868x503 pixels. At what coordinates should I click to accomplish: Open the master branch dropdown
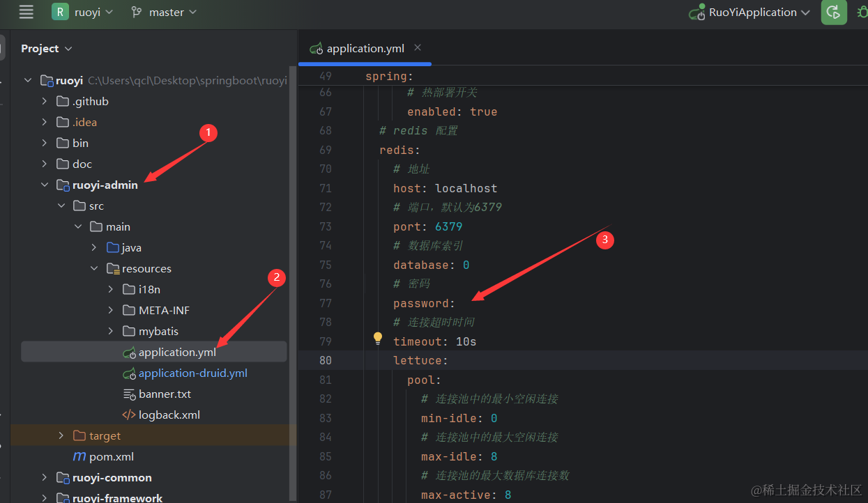[x=165, y=13]
